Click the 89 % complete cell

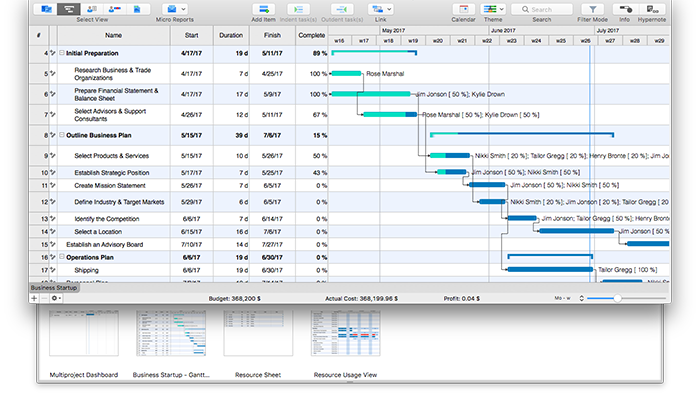(311, 54)
